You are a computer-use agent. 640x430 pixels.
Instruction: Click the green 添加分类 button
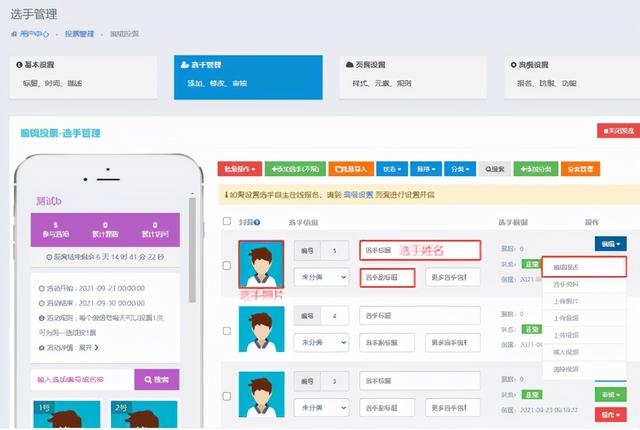536,169
